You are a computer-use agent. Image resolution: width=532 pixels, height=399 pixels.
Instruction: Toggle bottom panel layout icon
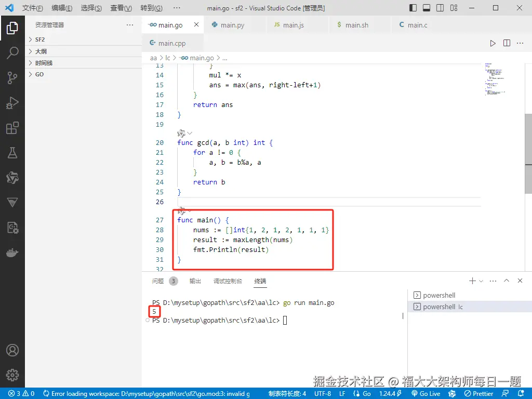click(x=427, y=8)
